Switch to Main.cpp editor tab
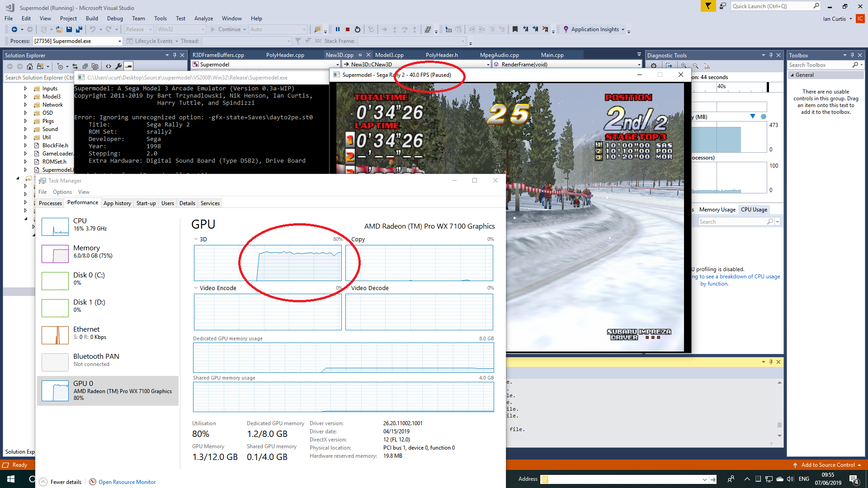Image resolution: width=868 pixels, height=488 pixels. click(x=552, y=55)
